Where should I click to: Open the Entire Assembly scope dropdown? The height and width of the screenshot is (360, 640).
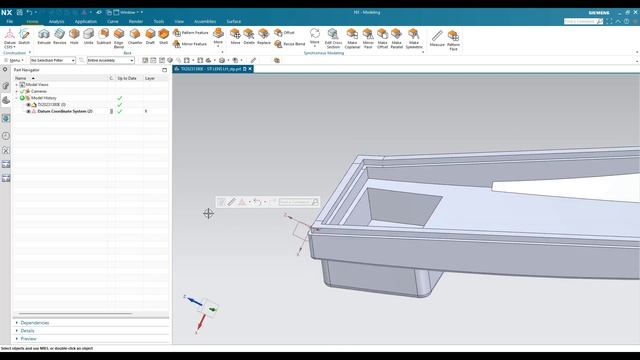click(111, 60)
